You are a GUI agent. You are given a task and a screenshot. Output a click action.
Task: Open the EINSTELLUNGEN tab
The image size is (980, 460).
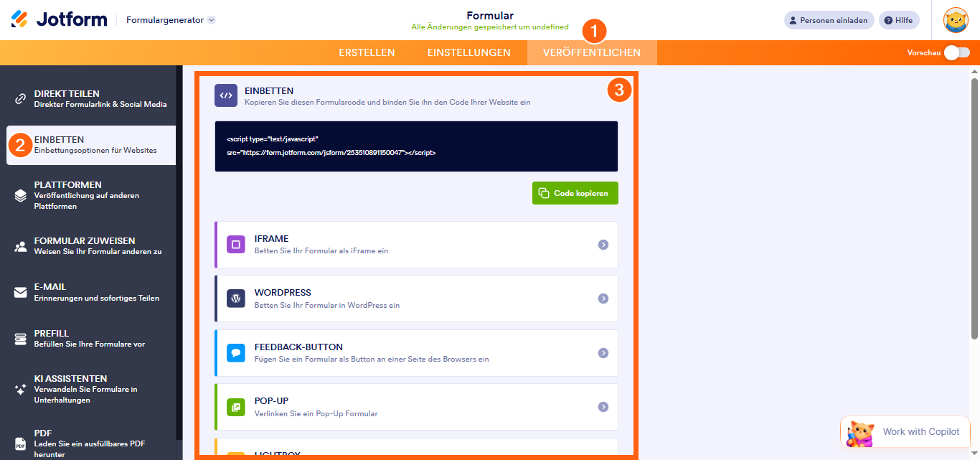469,52
